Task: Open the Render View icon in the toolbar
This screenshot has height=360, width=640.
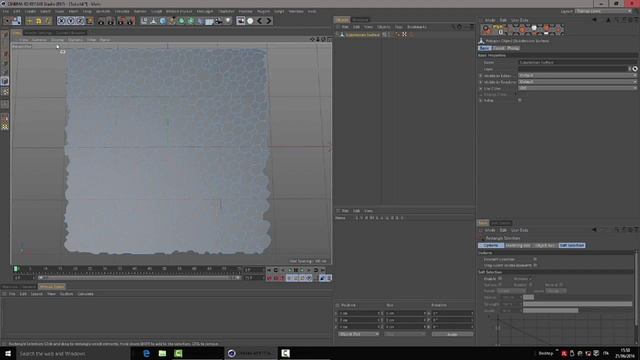Action: click(101, 21)
